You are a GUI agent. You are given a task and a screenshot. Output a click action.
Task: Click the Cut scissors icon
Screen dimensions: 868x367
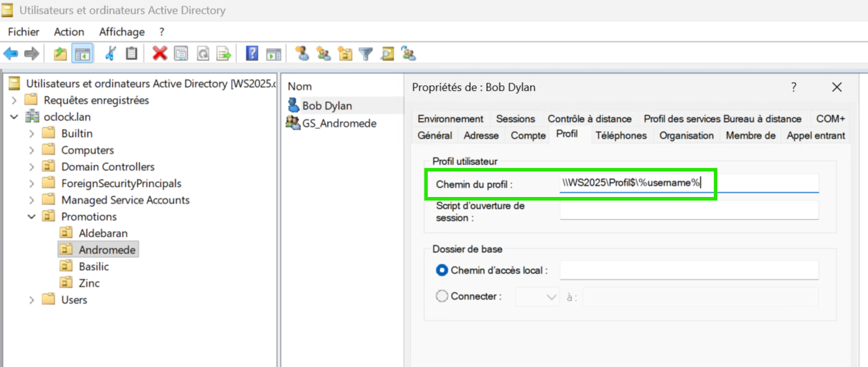(x=110, y=53)
